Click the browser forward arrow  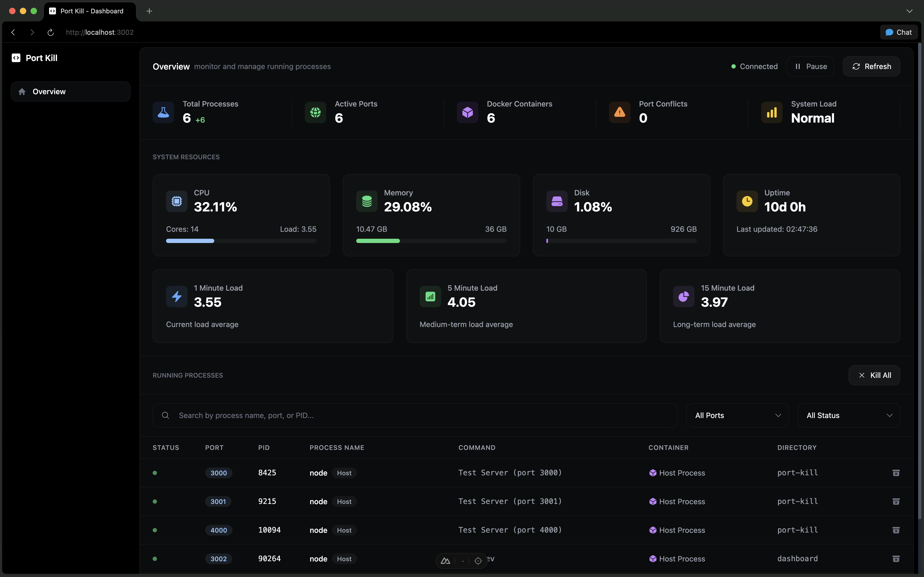tap(32, 32)
